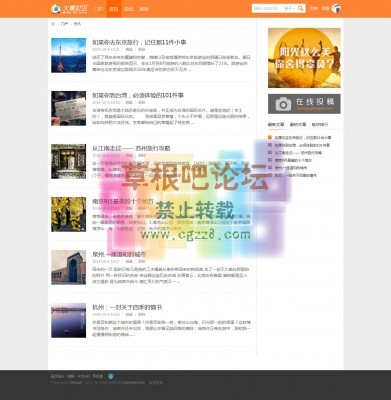This screenshot has width=391, height=400.
Task: Open sidebar list item 从江南走过 苏州旅行攻略
Action: click(x=298, y=153)
